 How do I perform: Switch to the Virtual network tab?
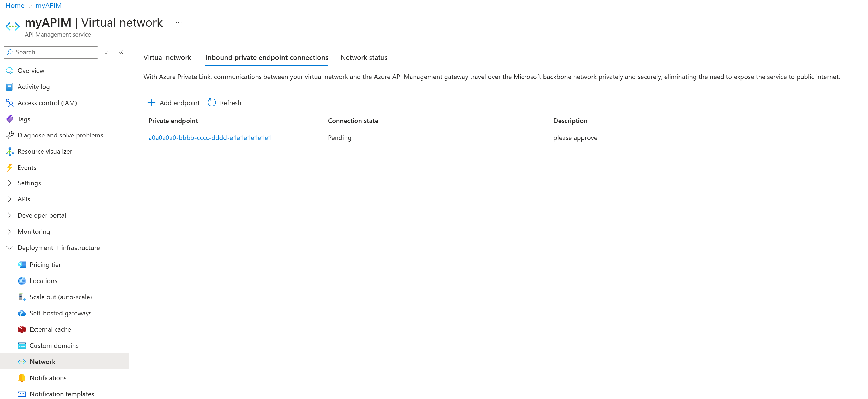pyautogui.click(x=167, y=57)
